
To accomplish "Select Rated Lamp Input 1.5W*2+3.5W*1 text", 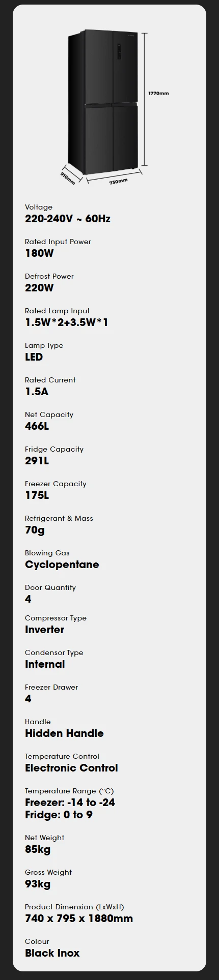I will click(67, 322).
